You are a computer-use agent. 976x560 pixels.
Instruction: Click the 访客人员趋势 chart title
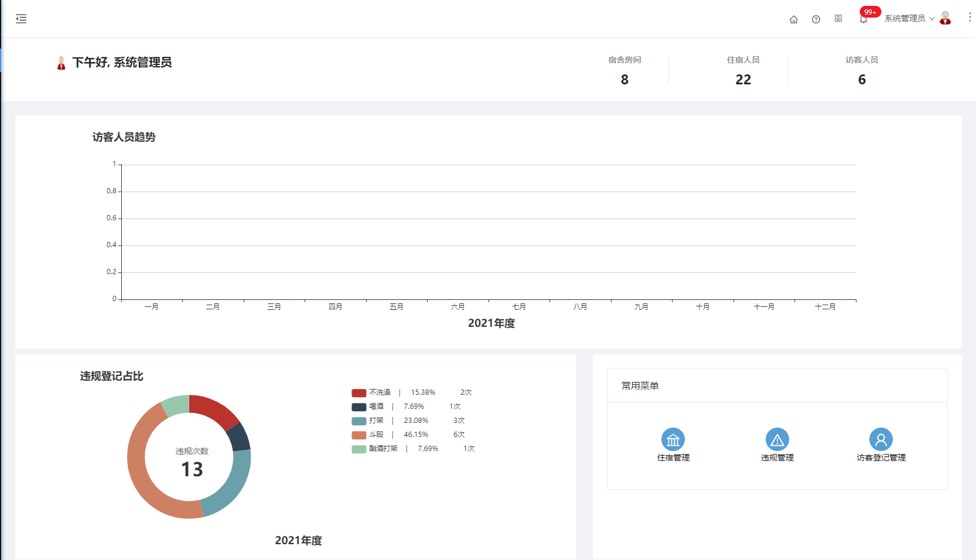click(x=124, y=137)
